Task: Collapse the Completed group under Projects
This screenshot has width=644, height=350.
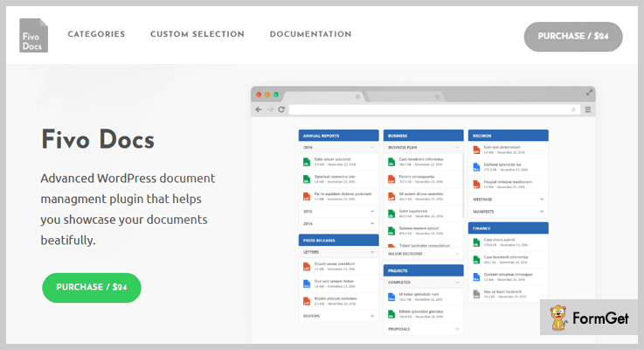Action: (457, 283)
